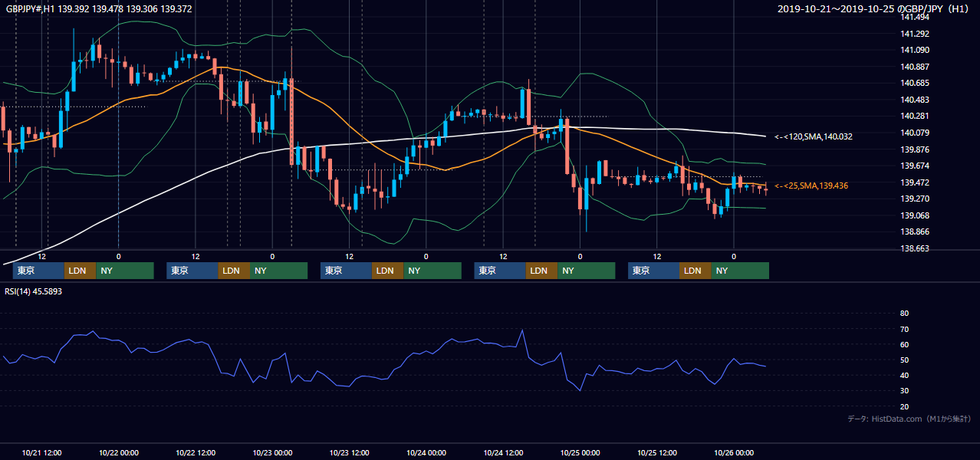Select the 東京 session block for 10/25

[x=654, y=271]
